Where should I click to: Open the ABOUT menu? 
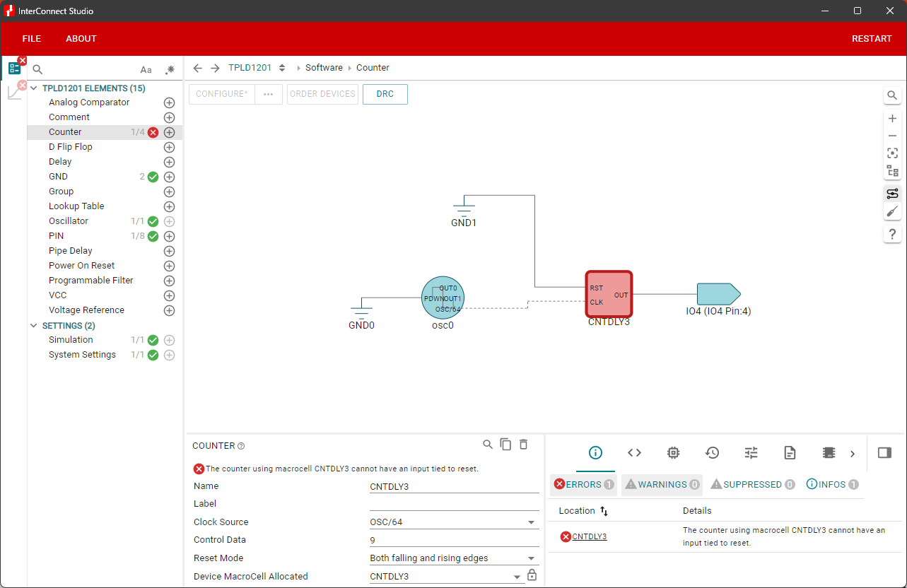point(81,39)
